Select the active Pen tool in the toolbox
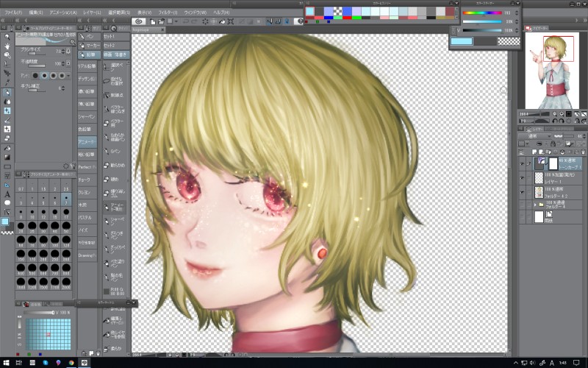Viewport: 588px width, 368px height. tap(7, 93)
